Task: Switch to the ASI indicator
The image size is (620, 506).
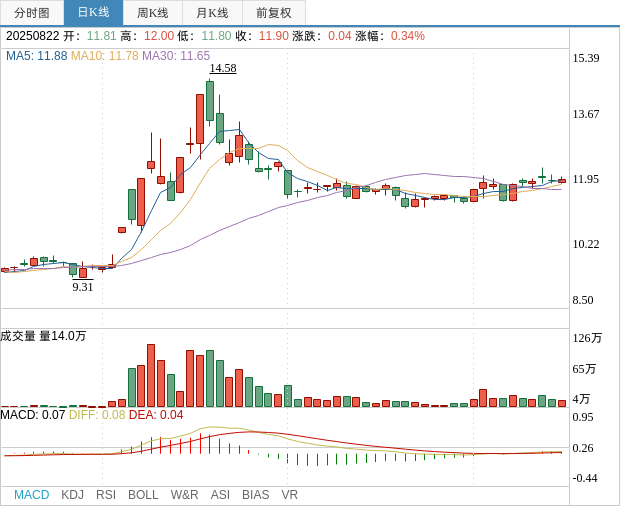Action: point(220,495)
